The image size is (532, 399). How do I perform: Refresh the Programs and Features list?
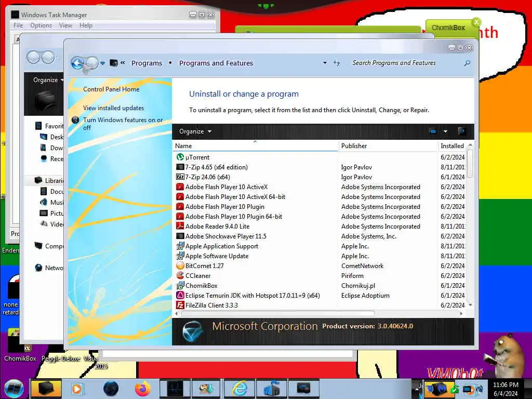[336, 63]
